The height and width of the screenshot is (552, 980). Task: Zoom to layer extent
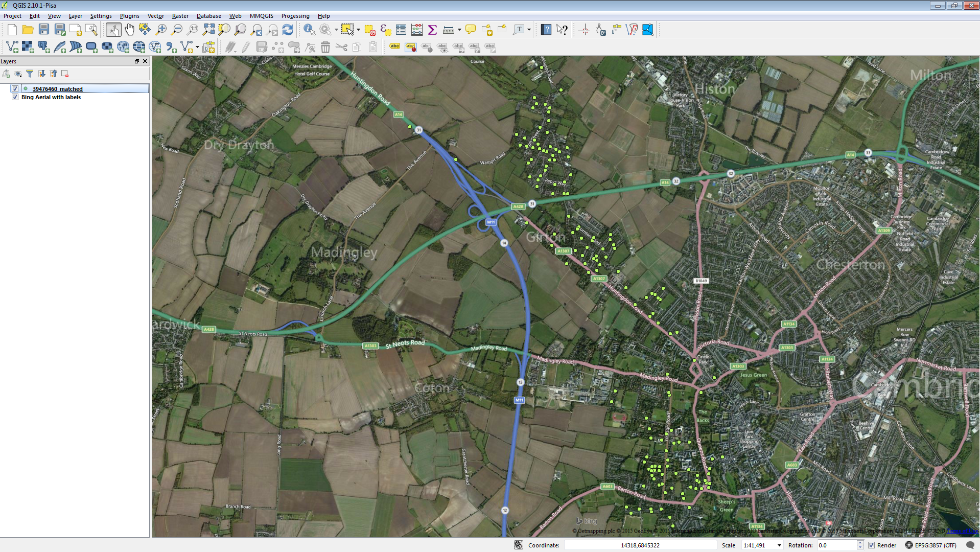point(240,30)
